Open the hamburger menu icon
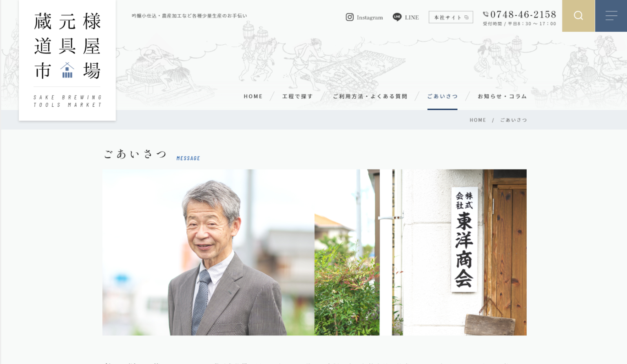Image resolution: width=627 pixels, height=364 pixels. (611, 16)
